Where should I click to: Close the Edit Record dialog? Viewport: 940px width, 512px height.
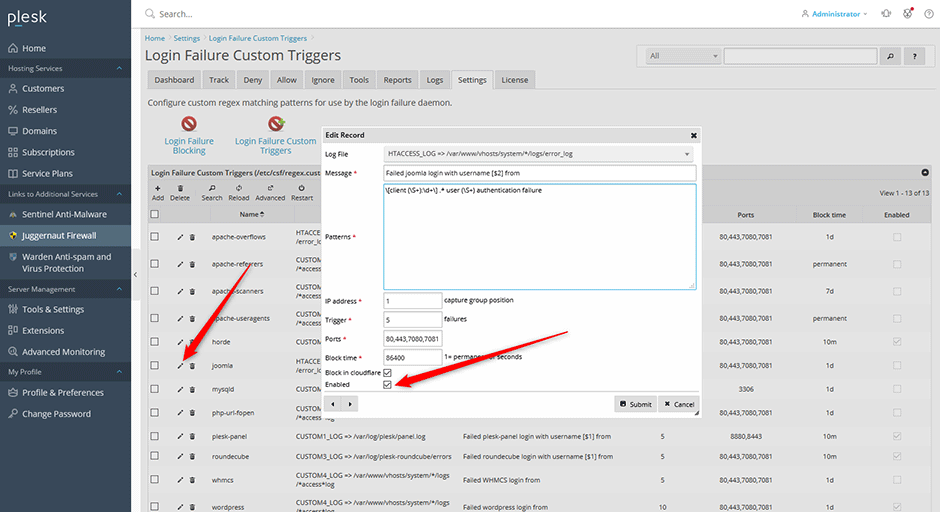pyautogui.click(x=694, y=135)
